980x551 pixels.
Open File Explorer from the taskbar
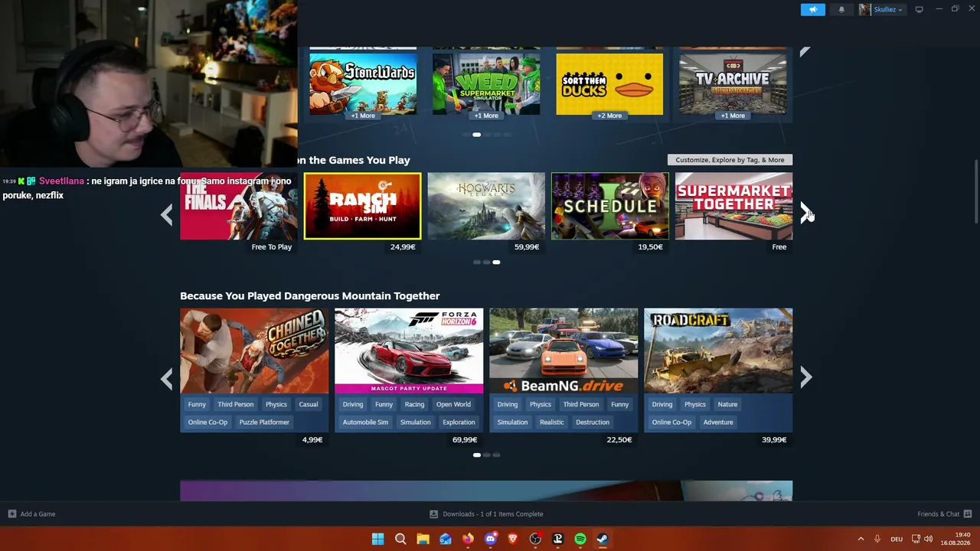tap(423, 539)
